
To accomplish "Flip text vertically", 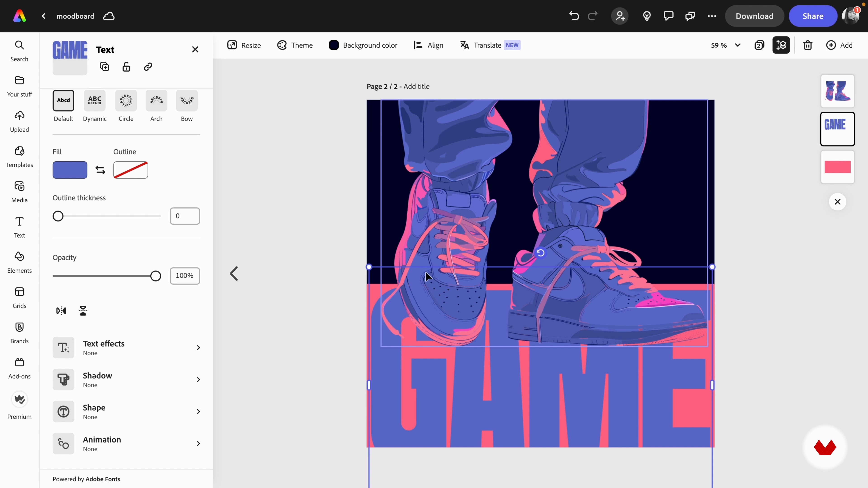I will [x=83, y=310].
